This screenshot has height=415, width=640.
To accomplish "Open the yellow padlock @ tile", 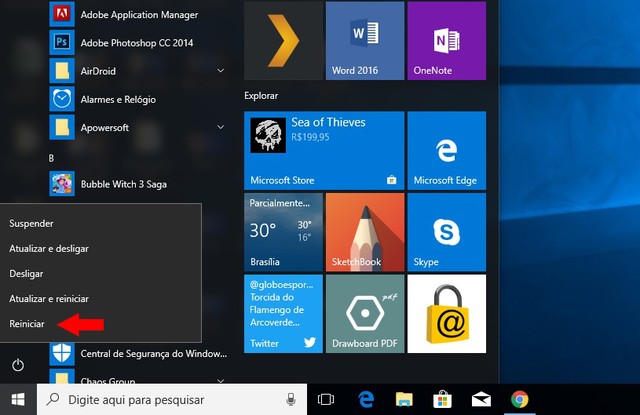I will 447,314.
